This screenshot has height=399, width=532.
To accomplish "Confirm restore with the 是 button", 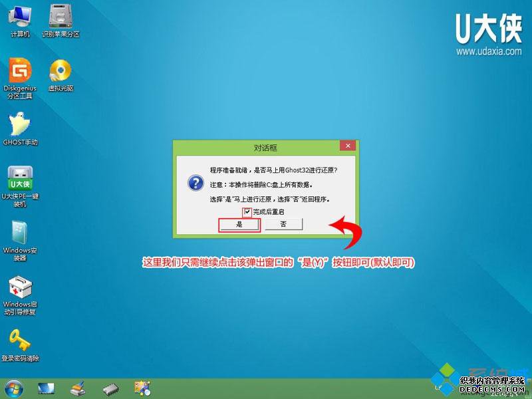I will click(x=239, y=225).
